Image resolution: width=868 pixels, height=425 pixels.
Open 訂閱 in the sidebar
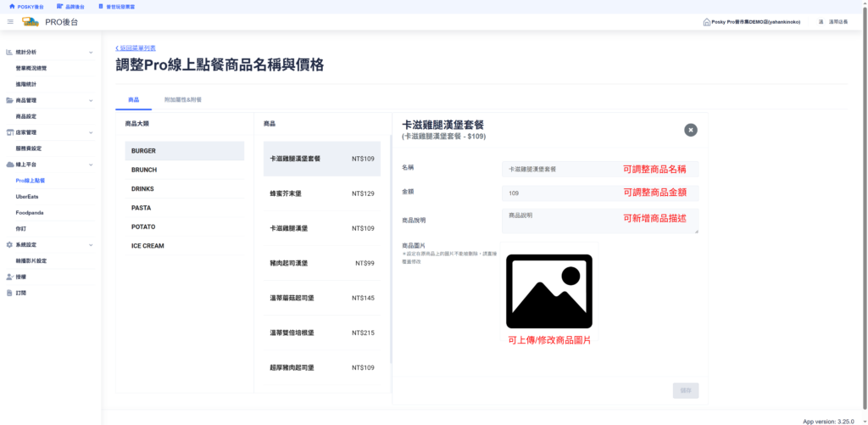pos(20,293)
